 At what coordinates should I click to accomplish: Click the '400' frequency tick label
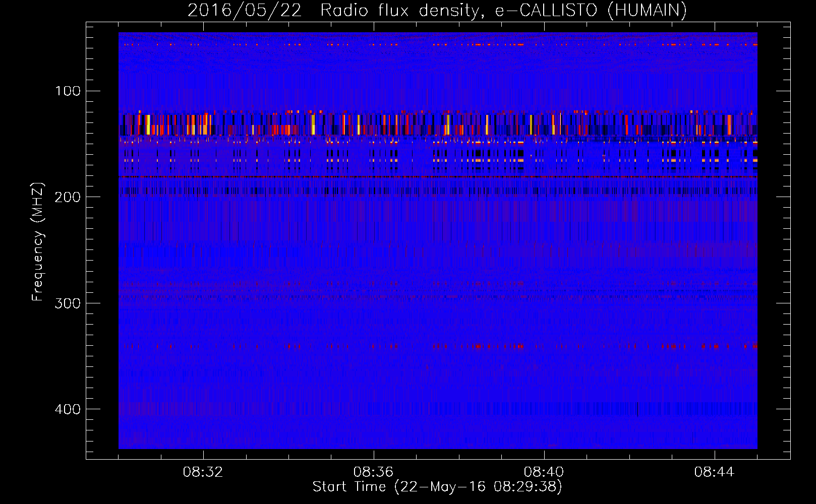coord(68,409)
